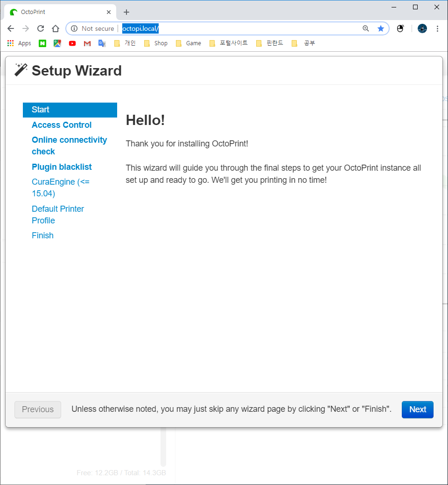Viewport: 448px width, 485px height.
Task: Minimize the Chrome window
Action: pos(394,7)
